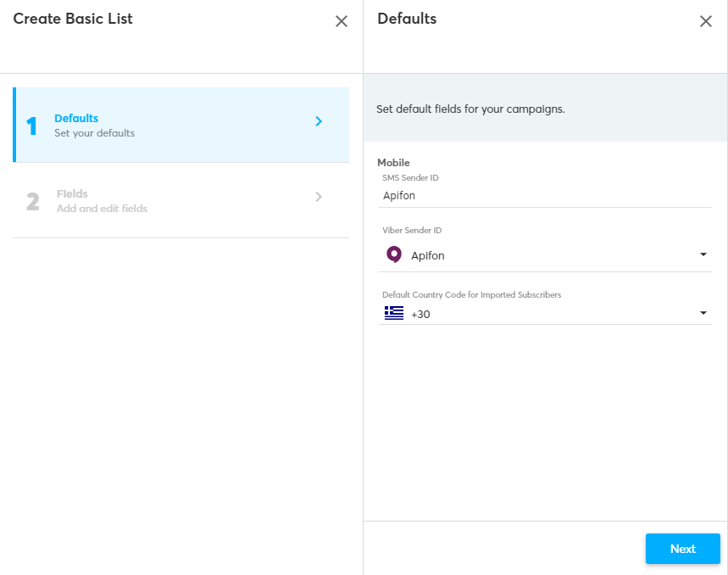Viewport: 728px width, 575px height.
Task: Click the purple Viber logo icon
Action: pyautogui.click(x=393, y=254)
